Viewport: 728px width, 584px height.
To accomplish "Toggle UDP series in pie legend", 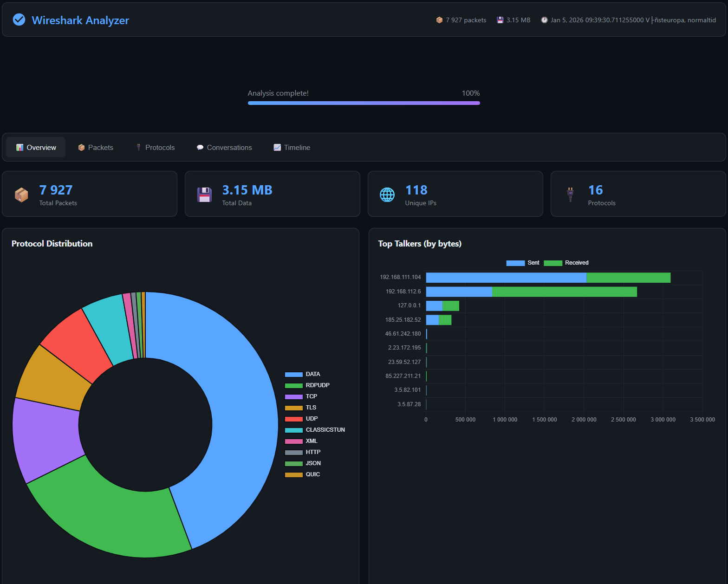I will click(301, 419).
